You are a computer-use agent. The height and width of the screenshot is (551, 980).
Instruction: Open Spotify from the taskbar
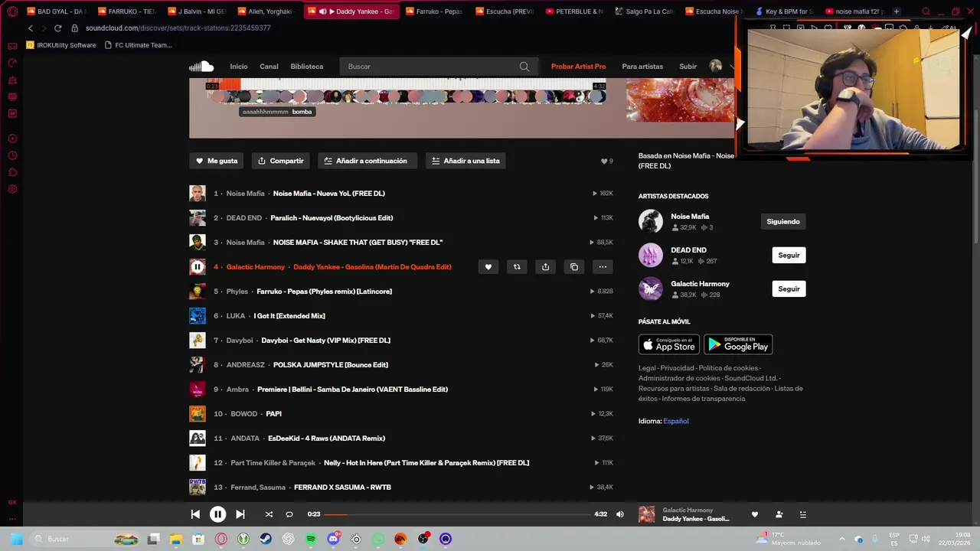tap(311, 539)
